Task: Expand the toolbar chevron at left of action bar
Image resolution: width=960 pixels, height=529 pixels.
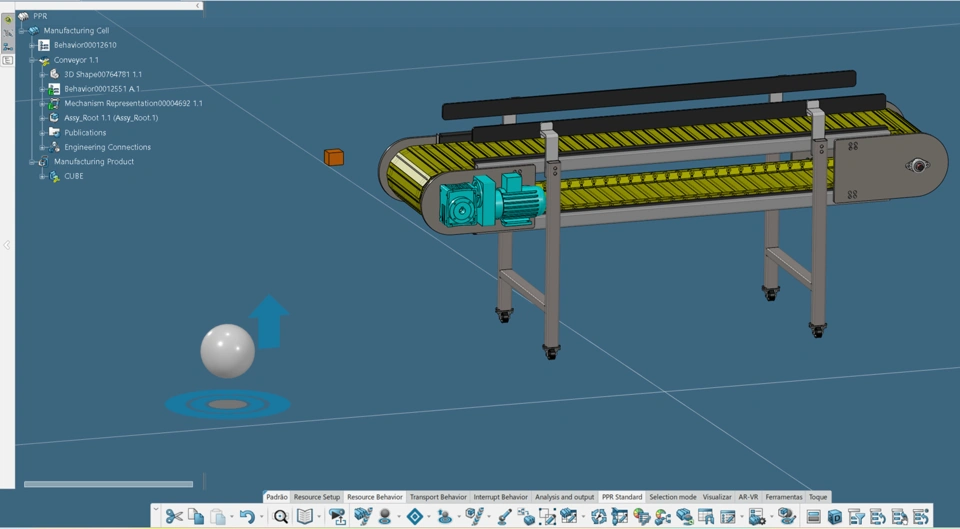Action: pos(156,509)
